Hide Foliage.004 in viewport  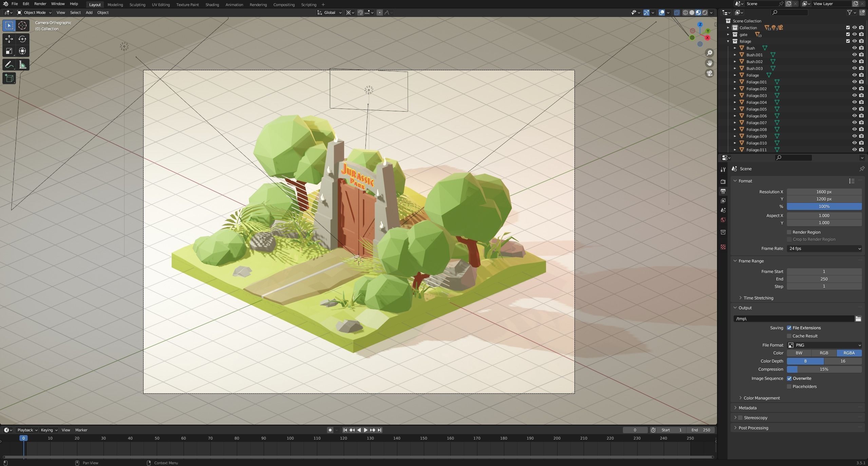(x=854, y=102)
